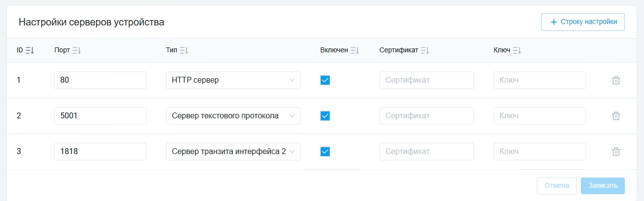Toggle Включен checkbox for port 5001
This screenshot has height=201, width=644.
[325, 116]
